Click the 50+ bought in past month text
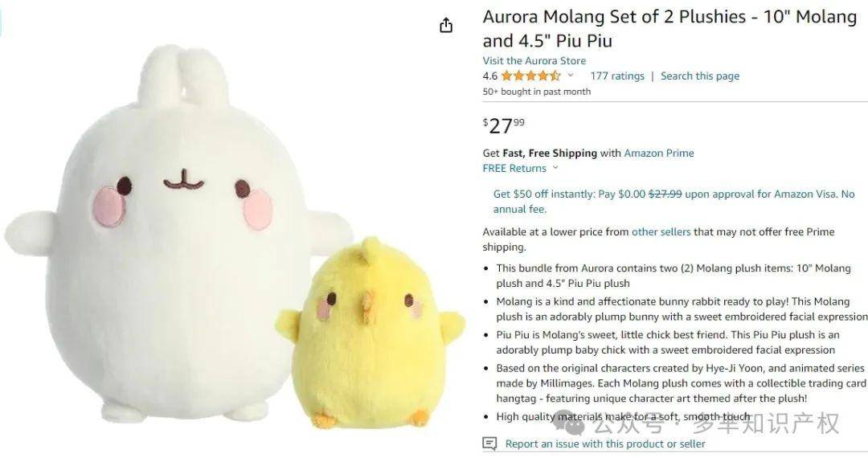 click(x=536, y=92)
